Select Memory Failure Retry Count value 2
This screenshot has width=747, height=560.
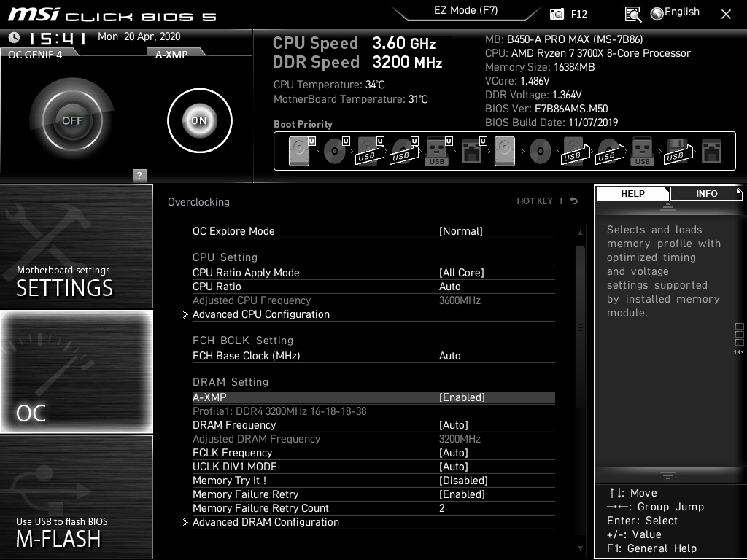pos(441,508)
